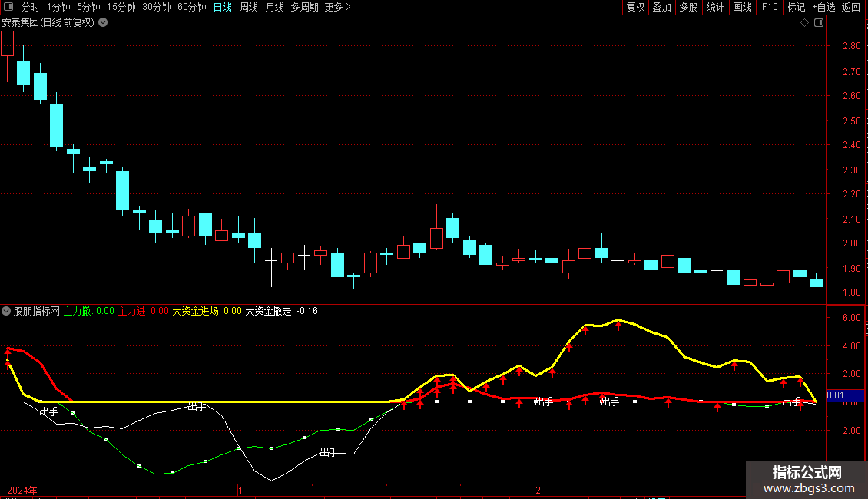Click the window split icon beside the diamond
868x499 pixels.
click(x=819, y=23)
